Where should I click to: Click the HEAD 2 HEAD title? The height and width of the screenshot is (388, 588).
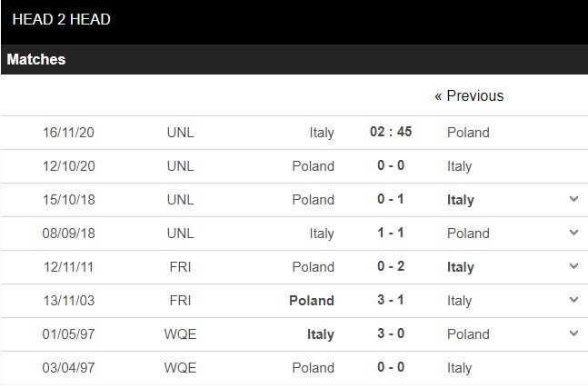pyautogui.click(x=62, y=19)
